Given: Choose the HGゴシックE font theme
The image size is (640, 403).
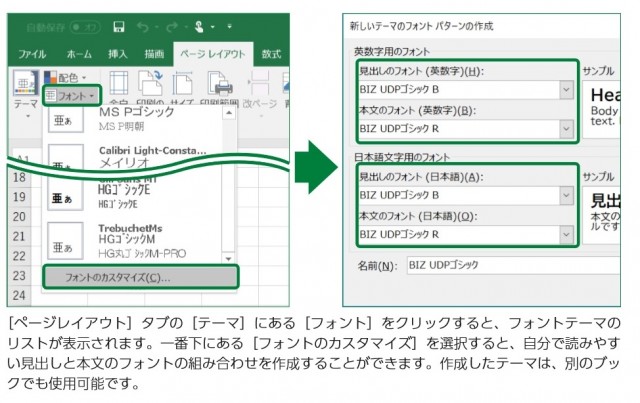Looking at the screenshot, I should [135, 195].
